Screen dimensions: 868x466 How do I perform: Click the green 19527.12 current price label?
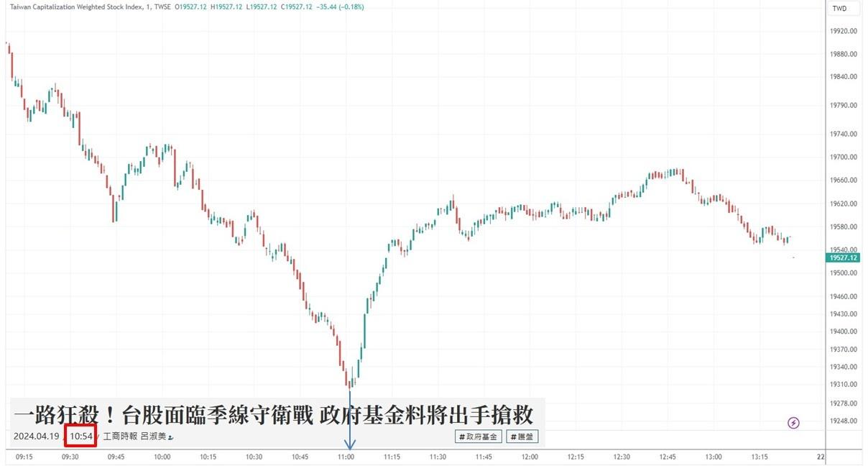click(844, 257)
